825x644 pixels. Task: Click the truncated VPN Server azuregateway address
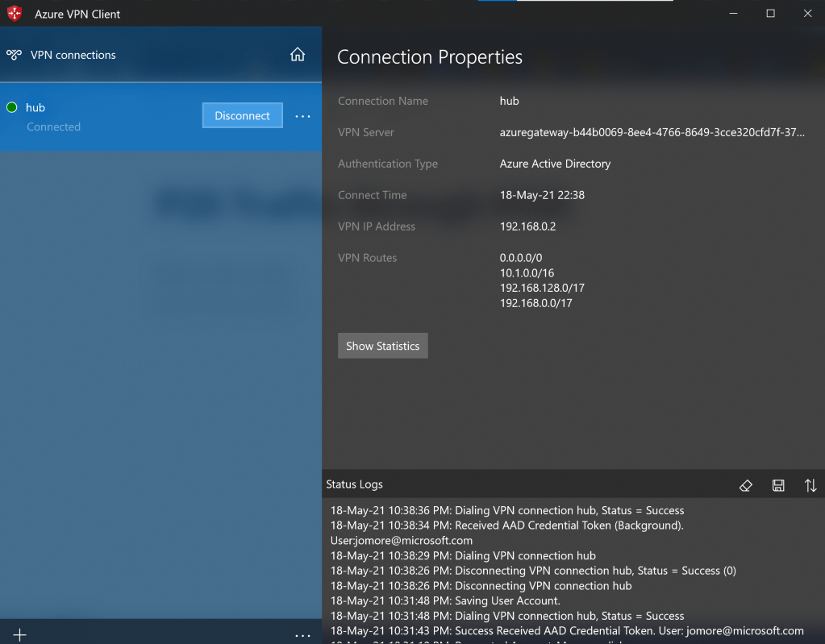(x=652, y=132)
